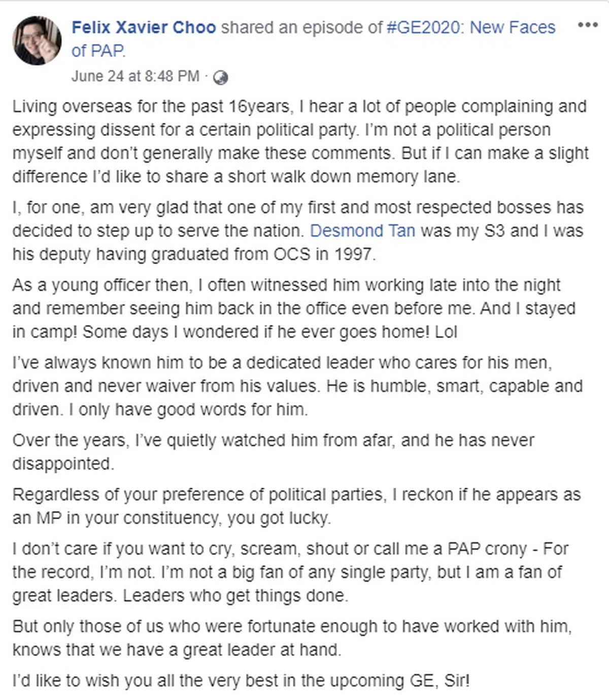Open the three-dot post options menu

pos(588,25)
